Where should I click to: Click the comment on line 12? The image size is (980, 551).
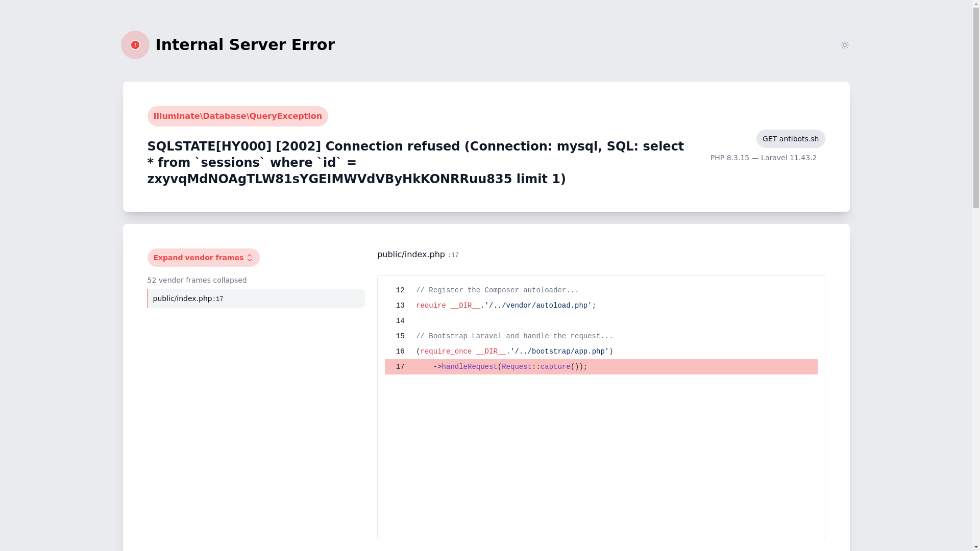(x=497, y=290)
